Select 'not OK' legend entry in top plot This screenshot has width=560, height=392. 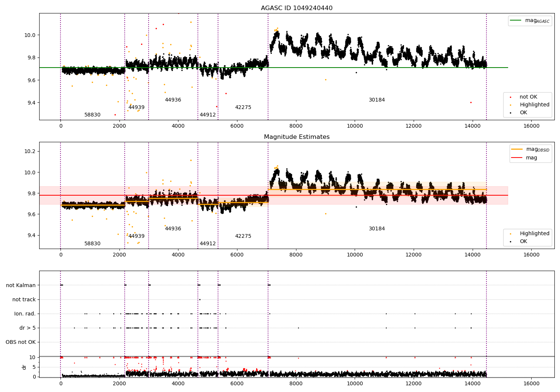(x=528, y=97)
